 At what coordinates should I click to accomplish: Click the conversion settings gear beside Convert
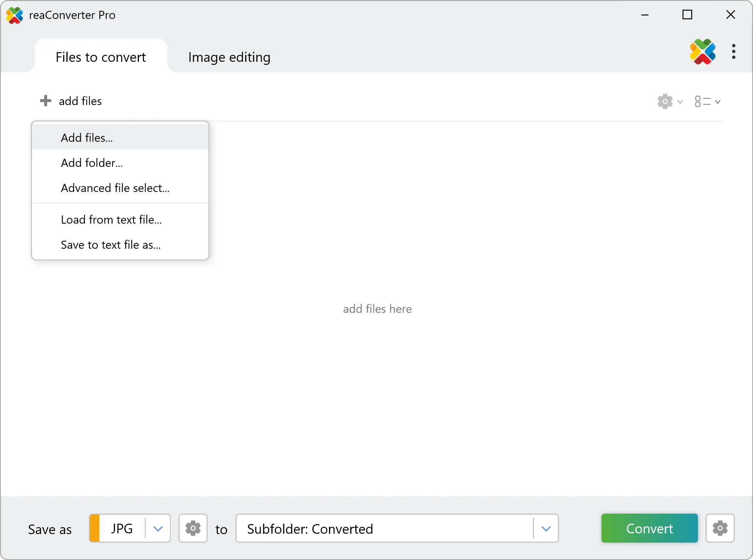pos(720,528)
